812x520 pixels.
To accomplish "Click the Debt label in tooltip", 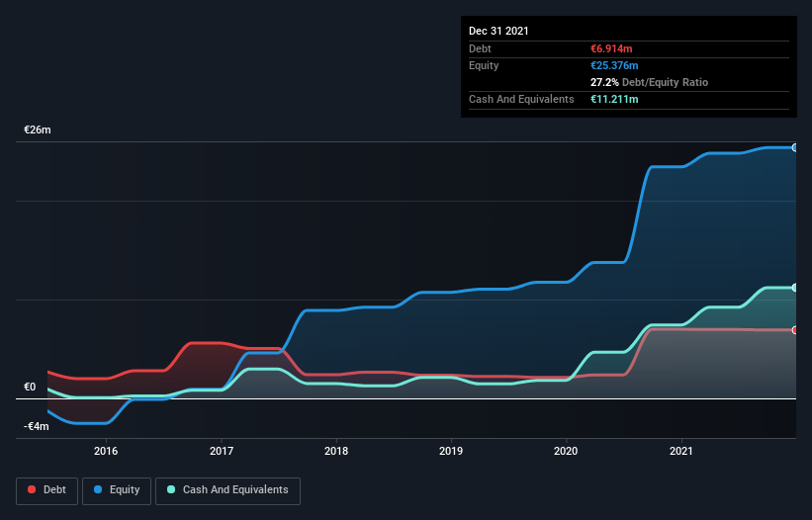I will point(480,48).
